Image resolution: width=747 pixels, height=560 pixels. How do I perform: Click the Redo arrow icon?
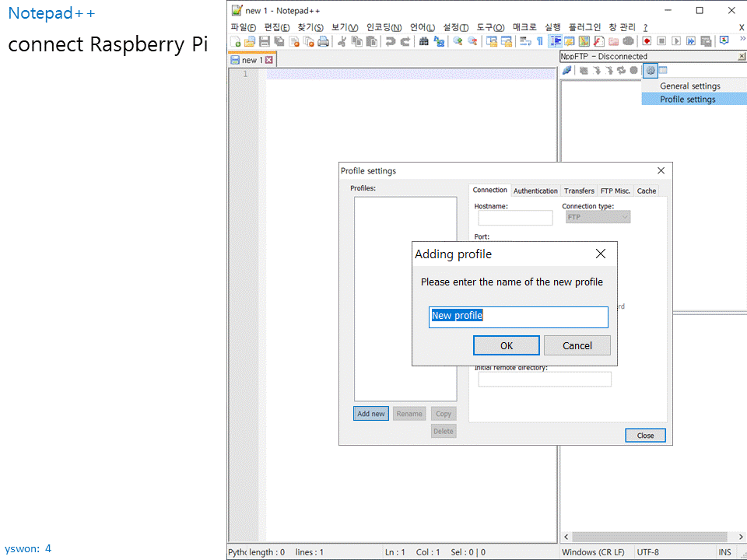(x=405, y=41)
